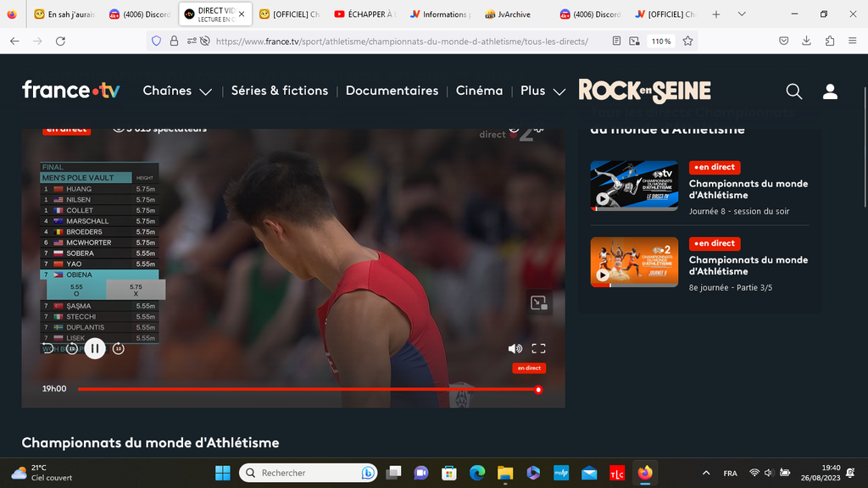Open the 8e journée Partie 3/5 title link
This screenshot has height=488, width=868.
(748, 265)
